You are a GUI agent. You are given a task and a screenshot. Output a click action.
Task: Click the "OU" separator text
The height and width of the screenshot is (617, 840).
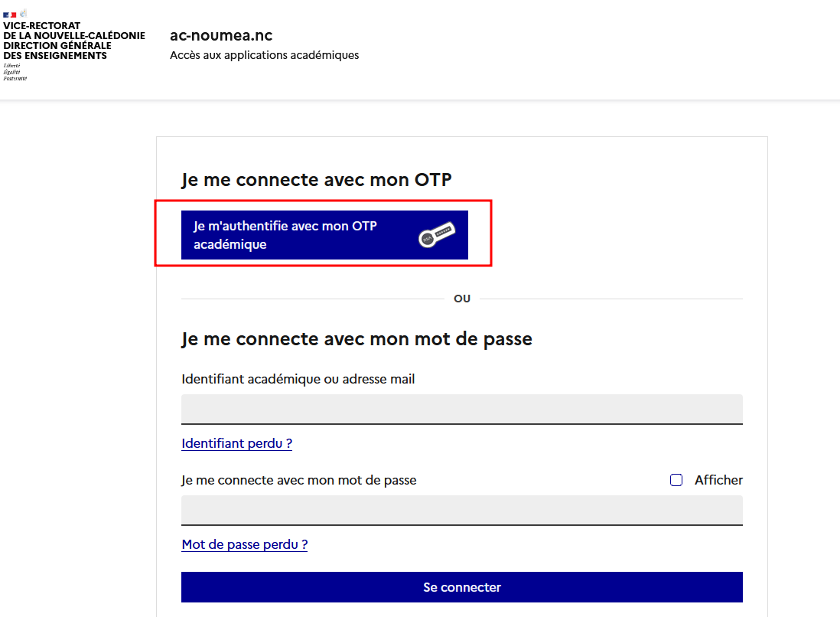(x=461, y=299)
